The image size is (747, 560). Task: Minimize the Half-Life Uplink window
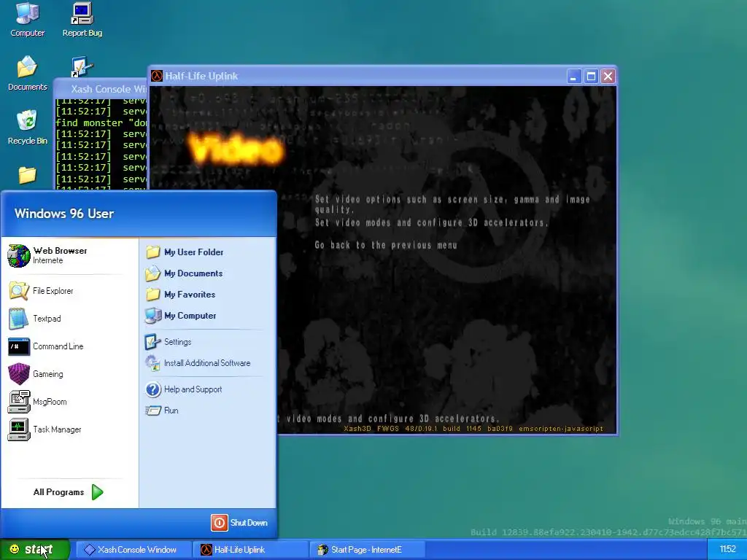click(574, 76)
